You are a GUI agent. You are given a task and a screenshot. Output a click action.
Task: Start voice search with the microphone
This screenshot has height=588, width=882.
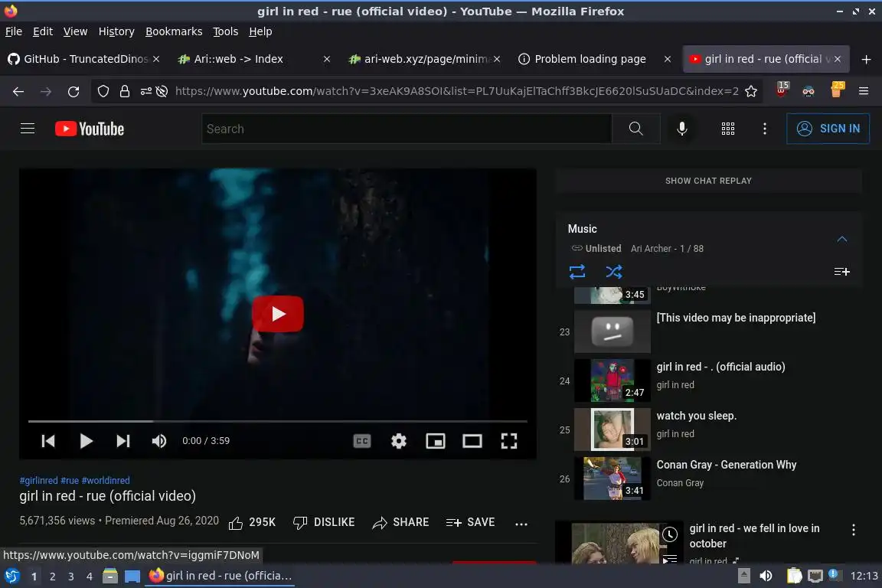[681, 129]
